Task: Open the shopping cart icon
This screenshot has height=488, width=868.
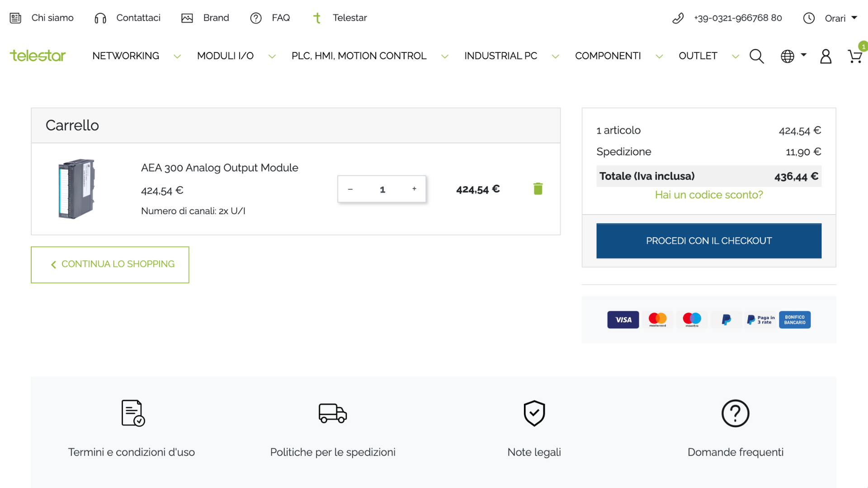Action: (854, 56)
